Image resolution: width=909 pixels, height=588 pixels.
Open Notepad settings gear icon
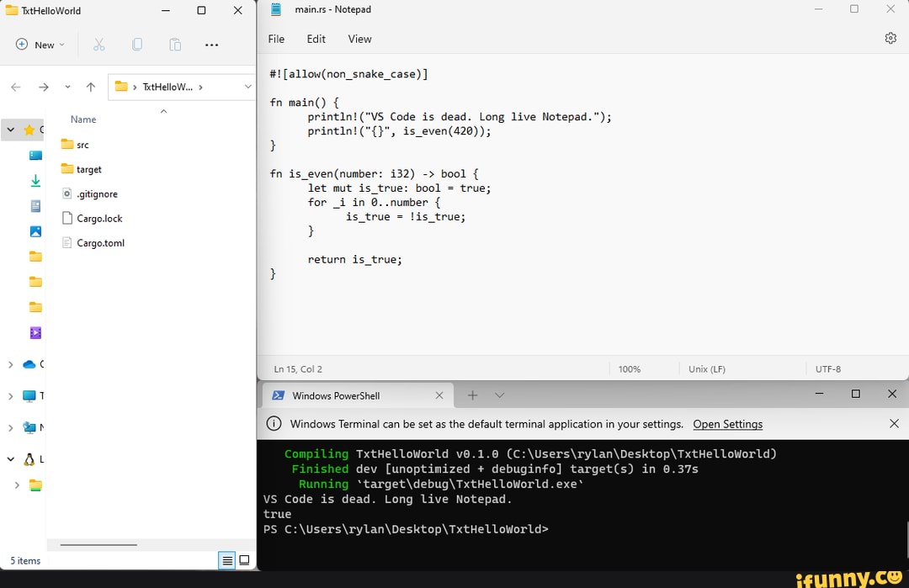point(890,39)
